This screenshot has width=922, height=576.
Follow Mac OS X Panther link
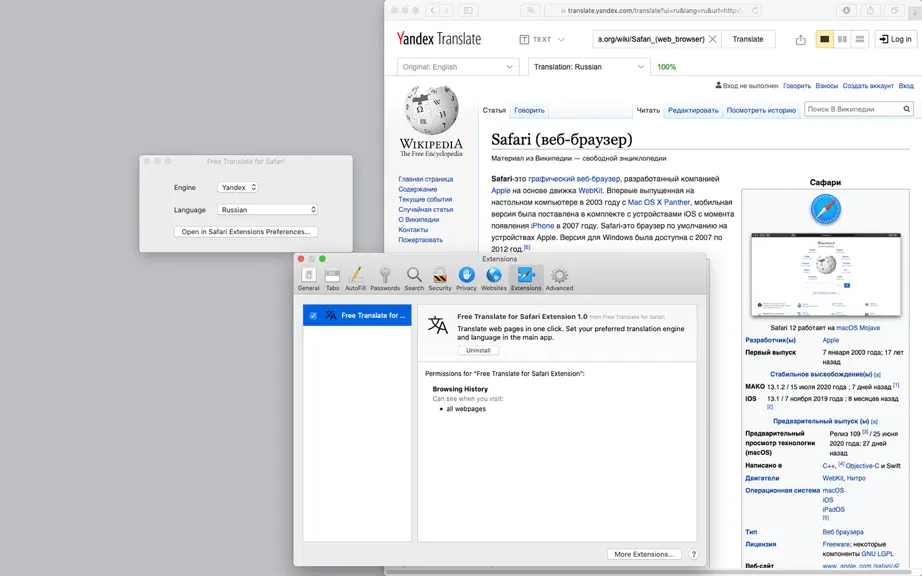click(x=659, y=202)
